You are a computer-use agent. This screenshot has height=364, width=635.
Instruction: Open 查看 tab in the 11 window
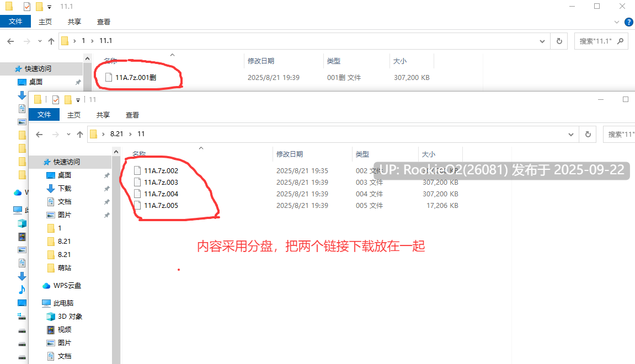pos(132,115)
